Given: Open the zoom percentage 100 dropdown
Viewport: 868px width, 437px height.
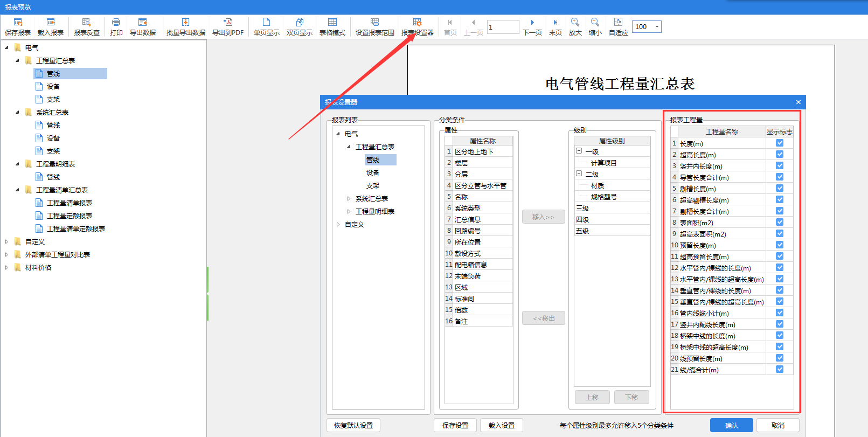Looking at the screenshot, I should click(x=657, y=27).
